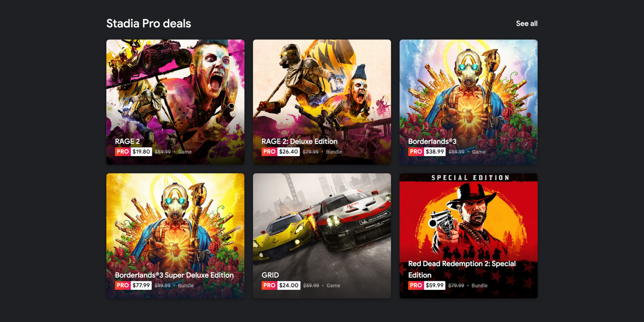This screenshot has width=644, height=322.
Task: Select the $38.99 Borderlands 3 price
Action: point(435,152)
